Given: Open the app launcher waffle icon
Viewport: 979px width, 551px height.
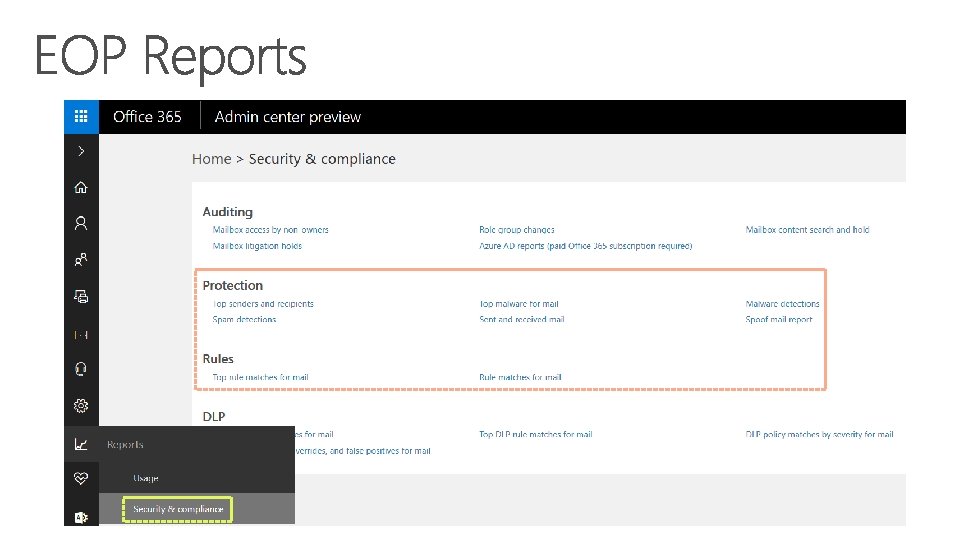Looking at the screenshot, I should [81, 116].
